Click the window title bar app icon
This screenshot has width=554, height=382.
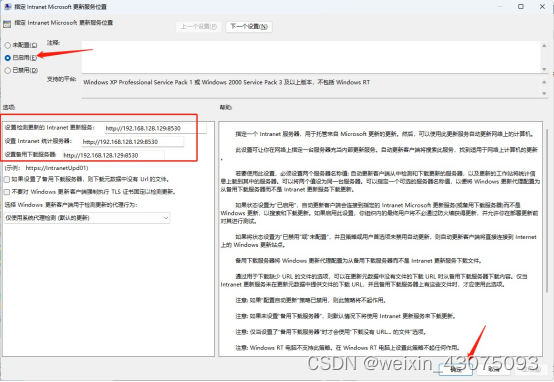point(7,6)
